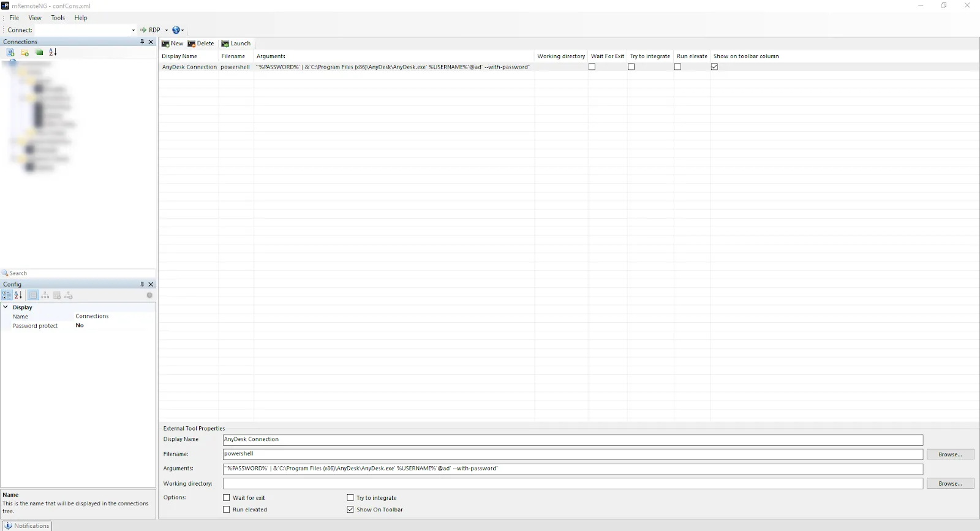Open the View menu
Image resolution: width=980 pixels, height=531 pixels.
click(35, 18)
